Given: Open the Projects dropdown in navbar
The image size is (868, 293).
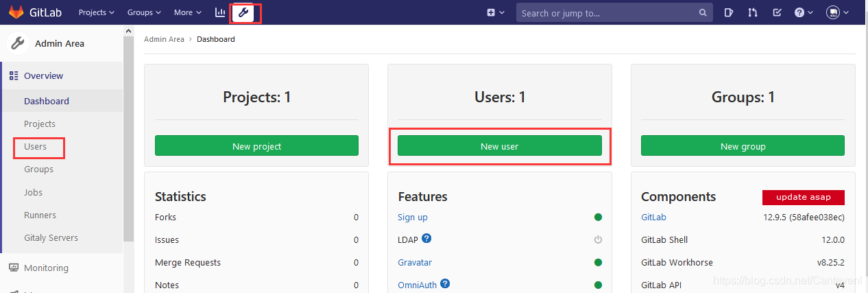Looking at the screenshot, I should pyautogui.click(x=97, y=12).
